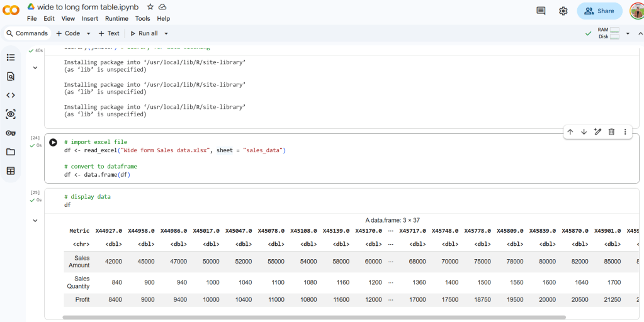Click the Share button
The width and height of the screenshot is (644, 322).
pyautogui.click(x=599, y=11)
